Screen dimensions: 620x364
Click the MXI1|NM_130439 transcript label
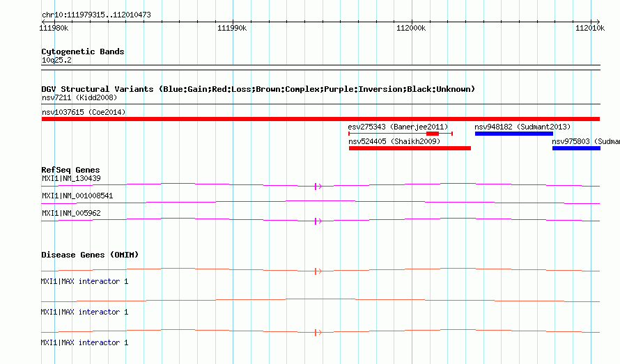tap(71, 178)
